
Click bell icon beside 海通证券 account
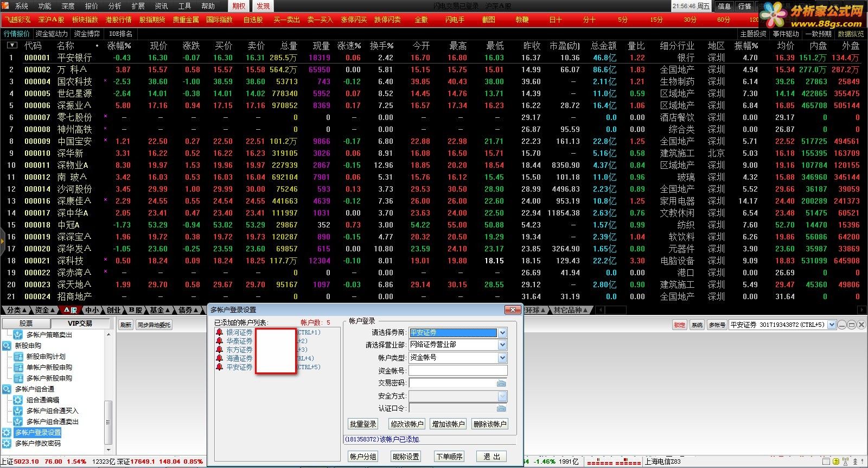[x=219, y=358]
